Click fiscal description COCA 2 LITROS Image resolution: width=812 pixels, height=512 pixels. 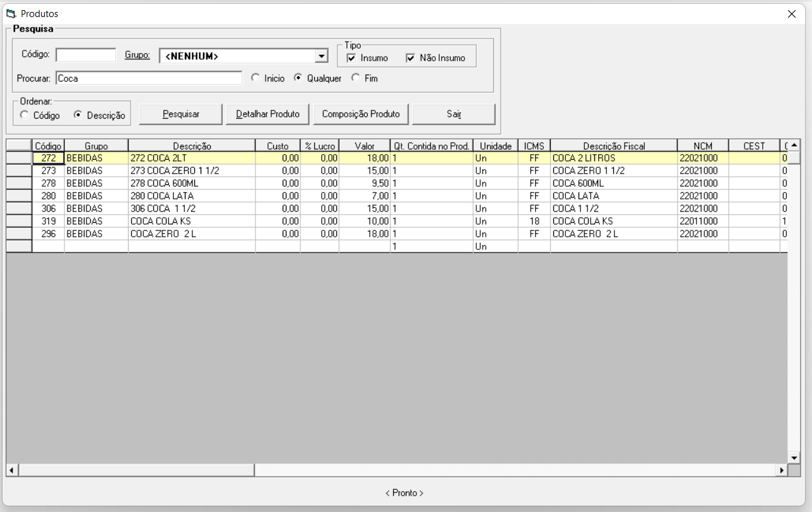614,158
